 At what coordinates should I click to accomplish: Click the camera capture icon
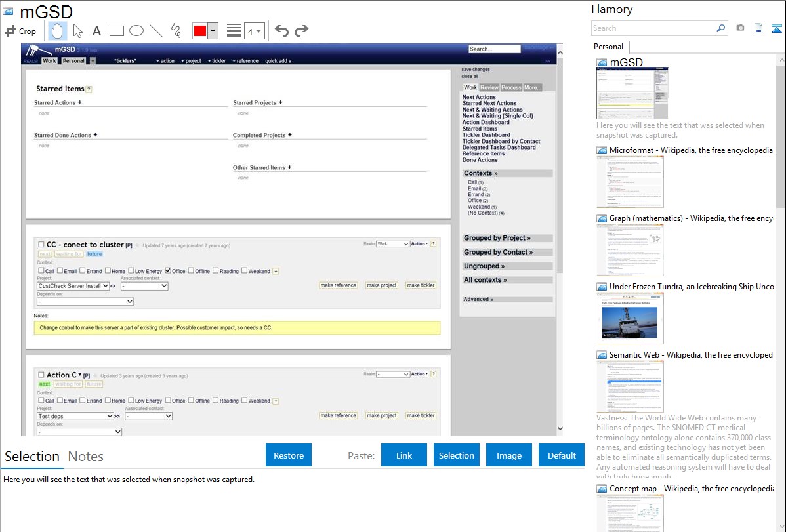(740, 28)
